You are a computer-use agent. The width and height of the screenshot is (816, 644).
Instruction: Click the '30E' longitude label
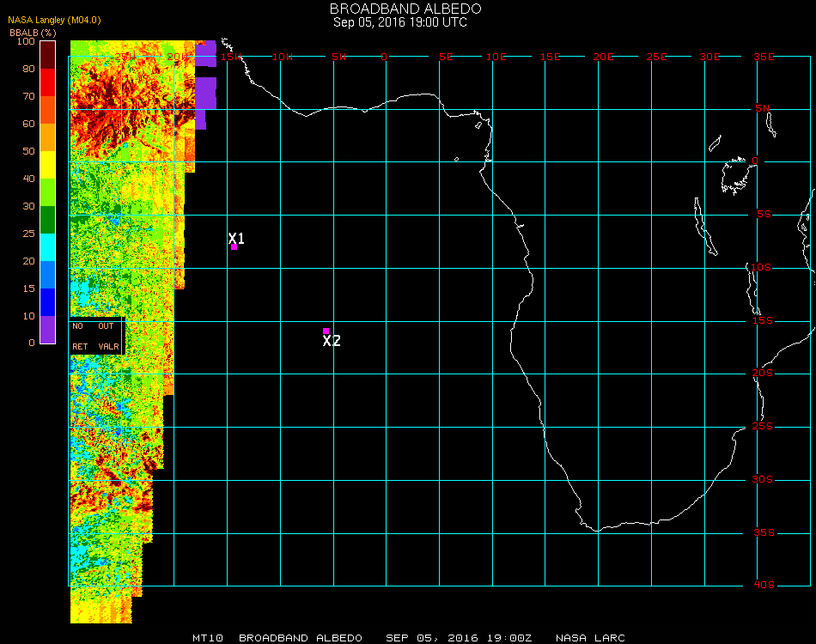click(709, 57)
